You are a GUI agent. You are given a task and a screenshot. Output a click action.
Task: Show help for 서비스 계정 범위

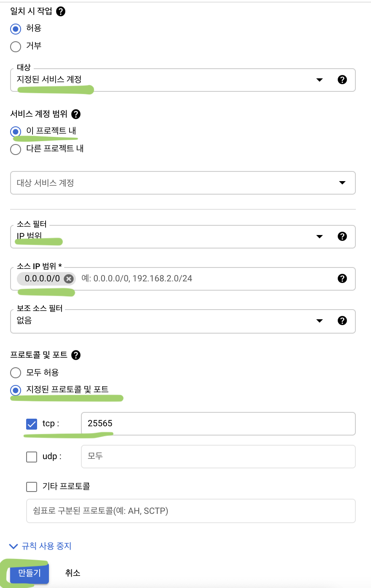pyautogui.click(x=76, y=114)
